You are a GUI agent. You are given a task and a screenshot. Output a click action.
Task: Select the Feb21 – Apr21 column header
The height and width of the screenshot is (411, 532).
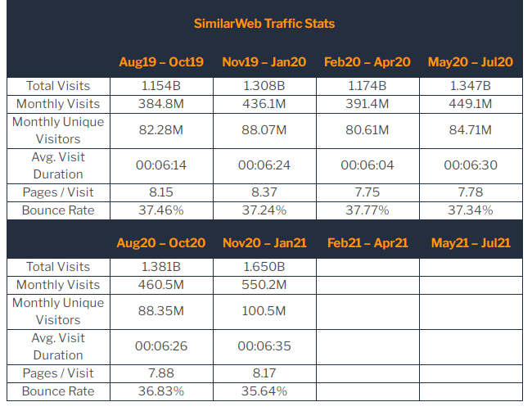pyautogui.click(x=367, y=243)
